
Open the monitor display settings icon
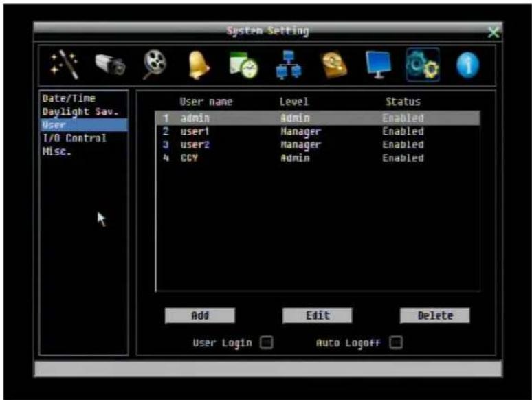pyautogui.click(x=378, y=65)
